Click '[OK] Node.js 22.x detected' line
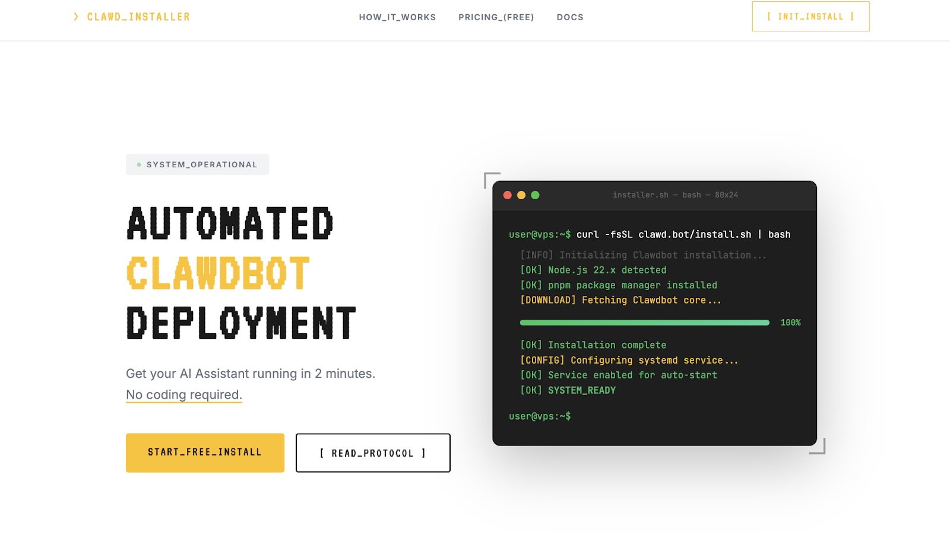Screen dimensions: 950x560 593,270
